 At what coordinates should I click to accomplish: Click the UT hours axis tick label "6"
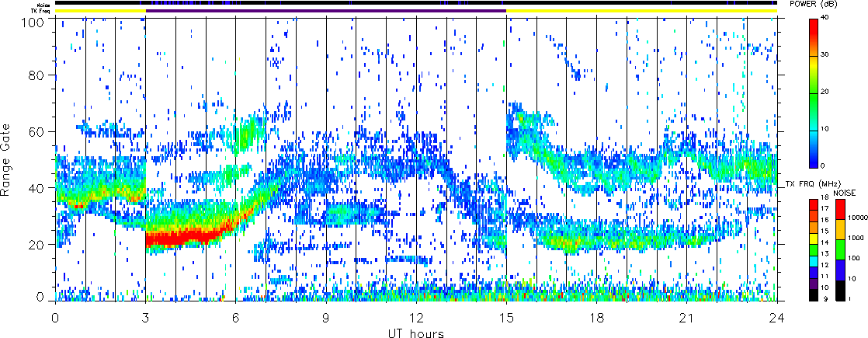click(236, 316)
